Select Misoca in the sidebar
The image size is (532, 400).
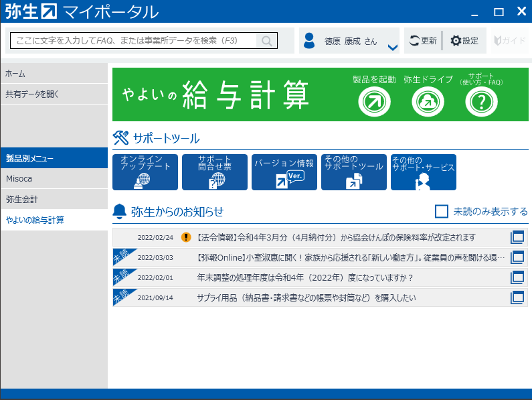click(x=54, y=179)
